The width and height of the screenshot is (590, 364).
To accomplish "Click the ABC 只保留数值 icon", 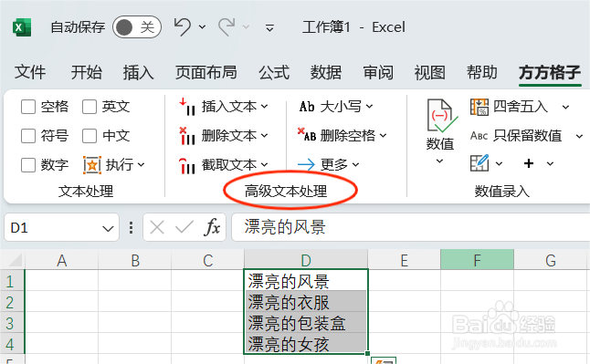I will point(479,135).
